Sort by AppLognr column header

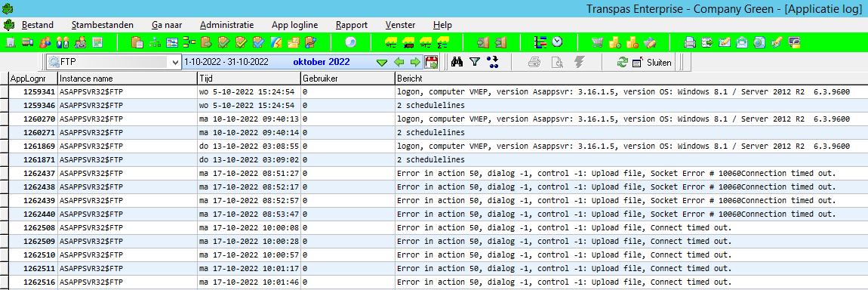[x=33, y=79]
